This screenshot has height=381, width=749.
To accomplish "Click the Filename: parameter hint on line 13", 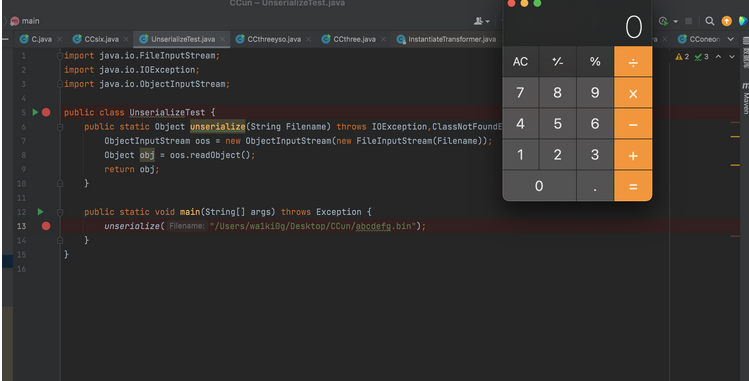I will point(187,226).
